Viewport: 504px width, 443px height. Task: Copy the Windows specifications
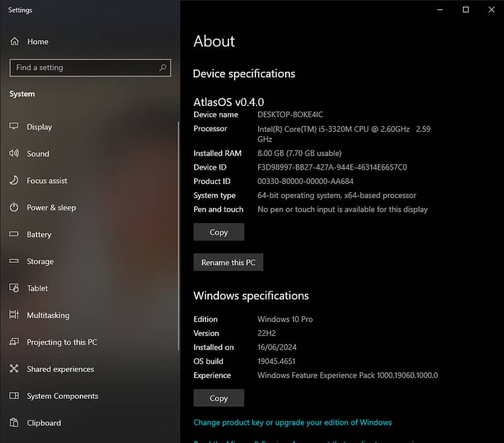(x=218, y=398)
